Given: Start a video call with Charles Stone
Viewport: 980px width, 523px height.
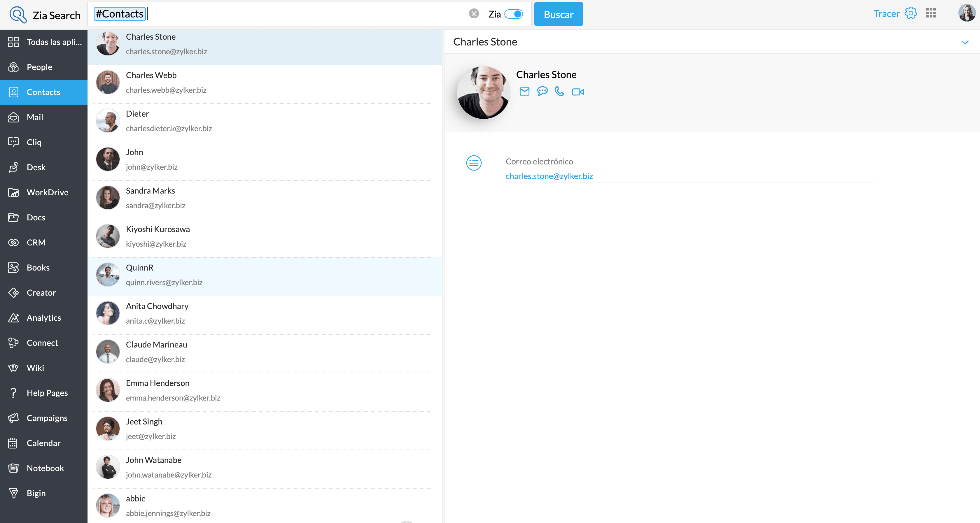Looking at the screenshot, I should click(x=578, y=92).
